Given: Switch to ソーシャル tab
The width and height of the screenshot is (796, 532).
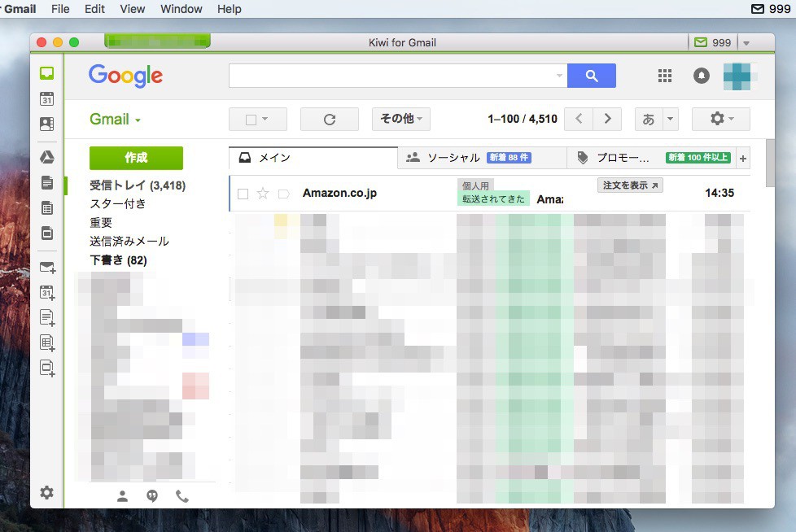Looking at the screenshot, I should pos(482,158).
